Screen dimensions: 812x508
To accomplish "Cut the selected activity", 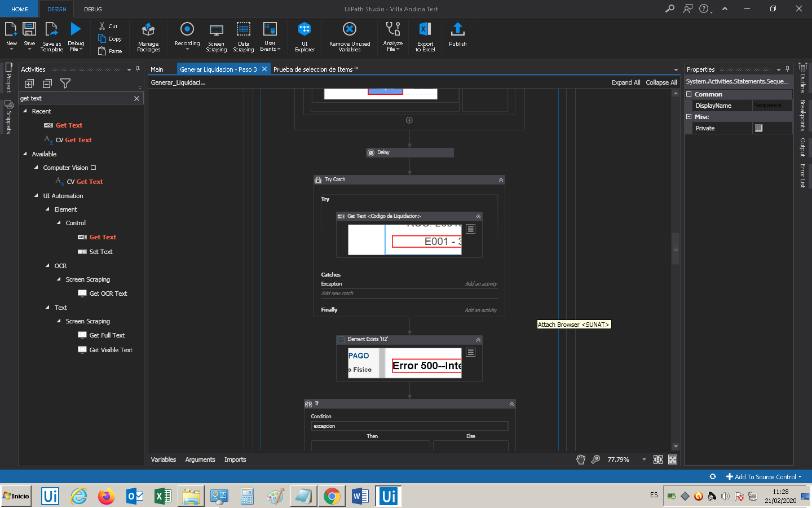I will 108,26.
